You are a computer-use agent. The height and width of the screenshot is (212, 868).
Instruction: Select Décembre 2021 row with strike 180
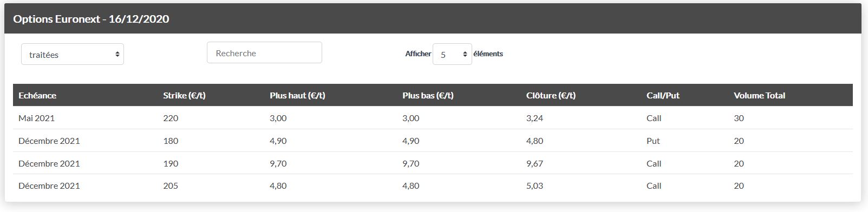pyautogui.click(x=433, y=141)
